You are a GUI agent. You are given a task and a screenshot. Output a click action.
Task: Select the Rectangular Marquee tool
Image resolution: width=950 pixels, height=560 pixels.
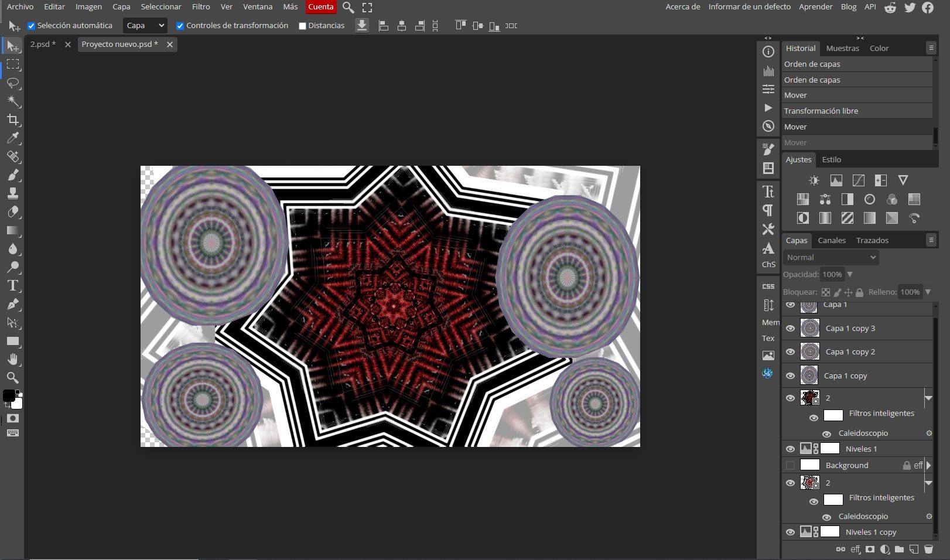pos(13,64)
